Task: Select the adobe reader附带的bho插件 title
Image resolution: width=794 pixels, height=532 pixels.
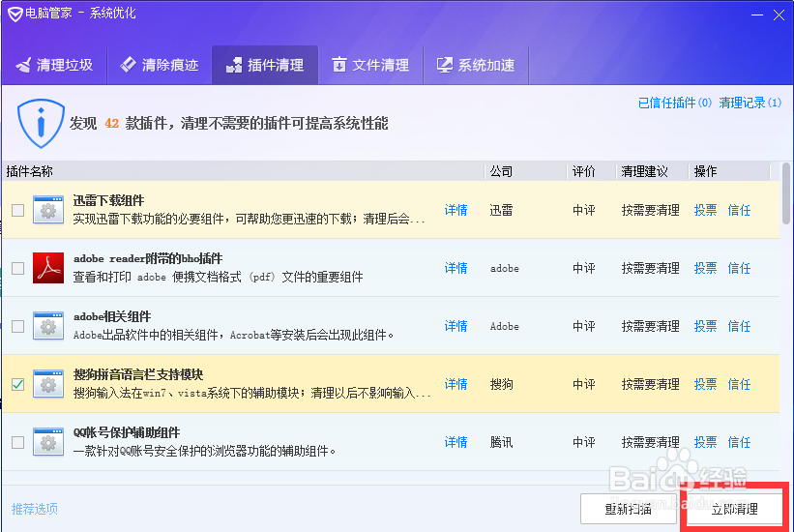Action: (x=148, y=259)
